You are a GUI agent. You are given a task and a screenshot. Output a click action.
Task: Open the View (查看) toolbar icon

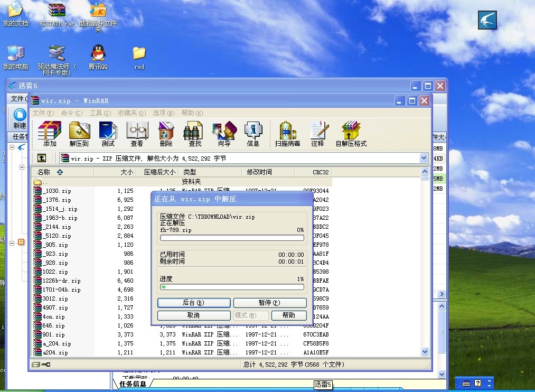point(137,134)
